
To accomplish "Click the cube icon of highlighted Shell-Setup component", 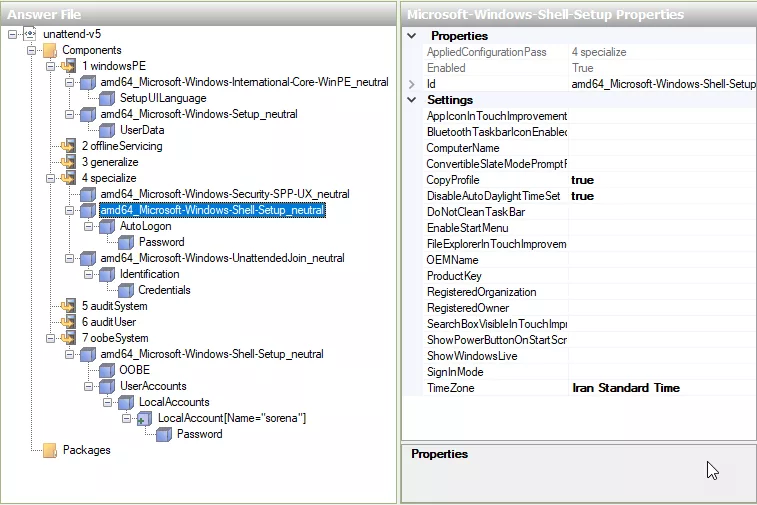I will click(88, 210).
